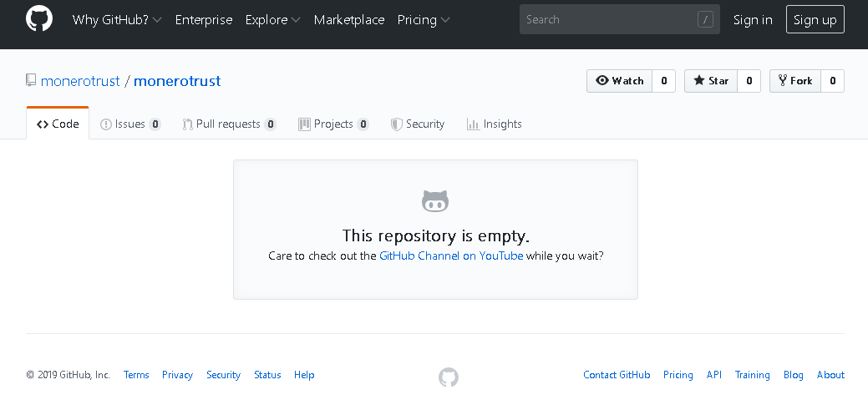This screenshot has height=415, width=868.
Task: Open the Pull requests tab
Action: [x=229, y=124]
